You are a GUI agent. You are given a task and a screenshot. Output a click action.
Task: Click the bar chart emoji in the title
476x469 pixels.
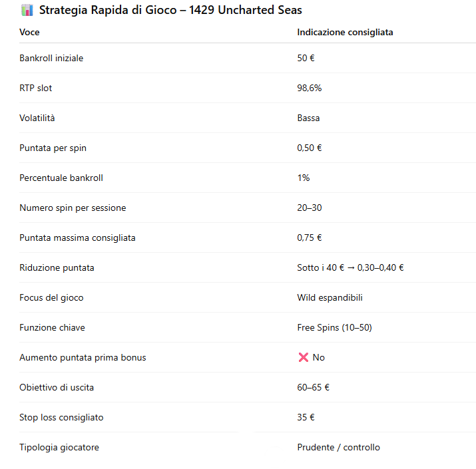point(27,11)
